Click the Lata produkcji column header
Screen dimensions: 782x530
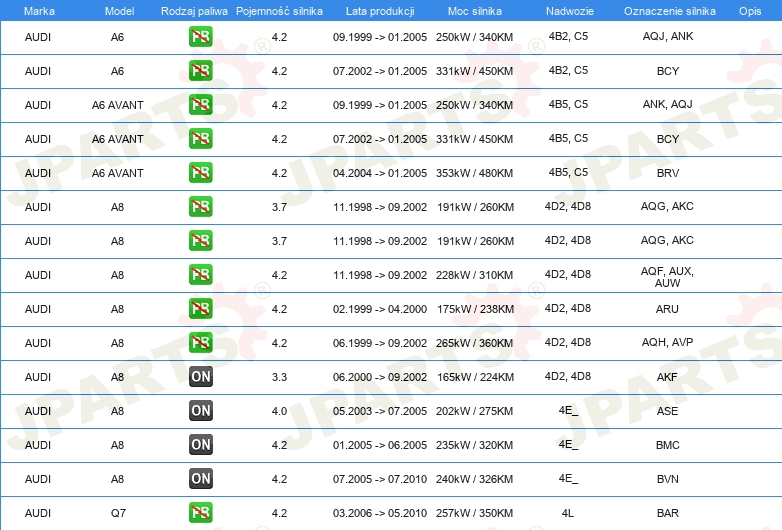[x=380, y=11]
